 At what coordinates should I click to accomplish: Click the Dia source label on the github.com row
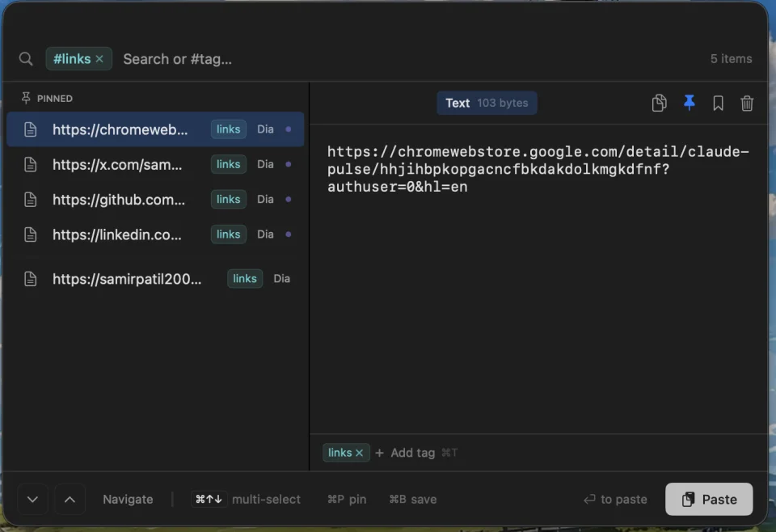click(x=265, y=200)
